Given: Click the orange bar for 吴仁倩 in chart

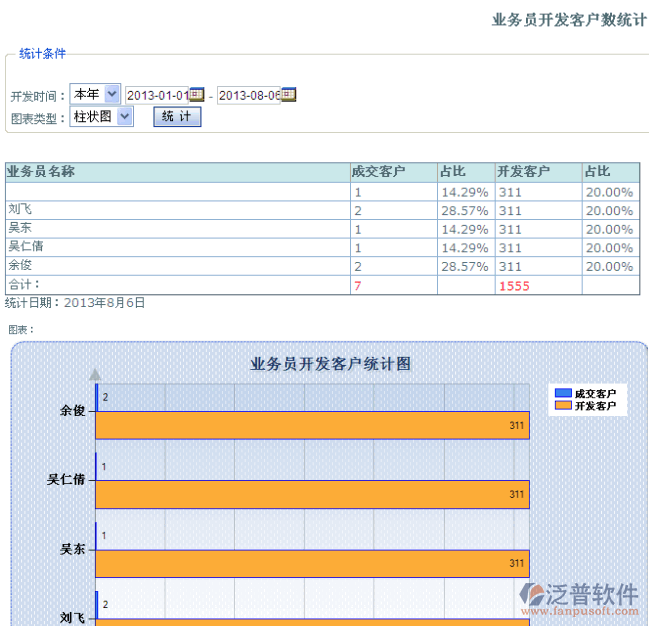Looking at the screenshot, I should 312,494.
